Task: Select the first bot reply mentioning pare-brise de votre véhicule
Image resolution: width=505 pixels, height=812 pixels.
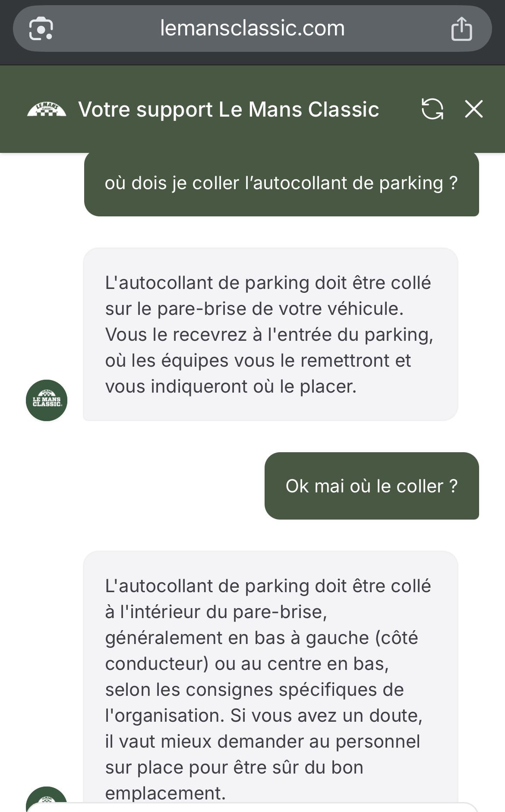Action: [x=270, y=334]
